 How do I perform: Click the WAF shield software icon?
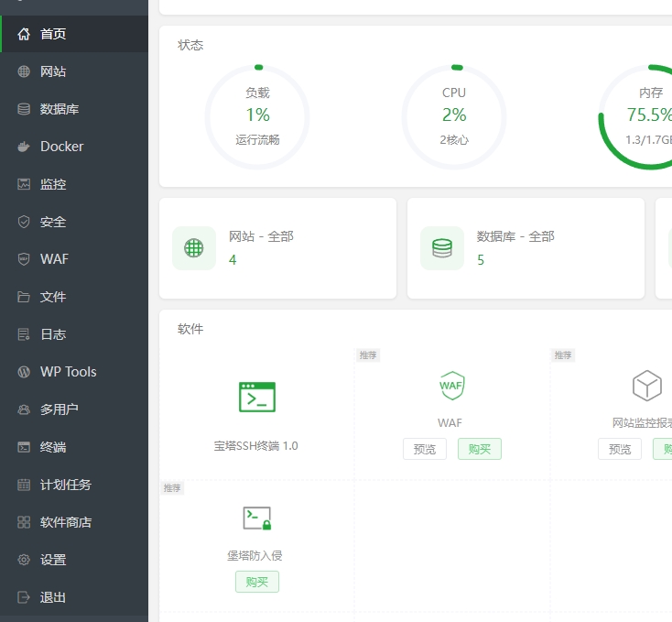[x=451, y=386]
